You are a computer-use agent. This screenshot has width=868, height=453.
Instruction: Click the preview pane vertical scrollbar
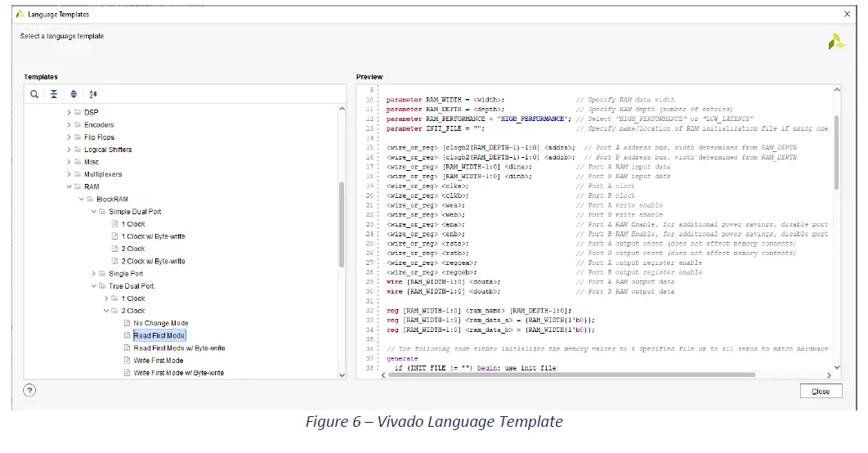[x=836, y=152]
